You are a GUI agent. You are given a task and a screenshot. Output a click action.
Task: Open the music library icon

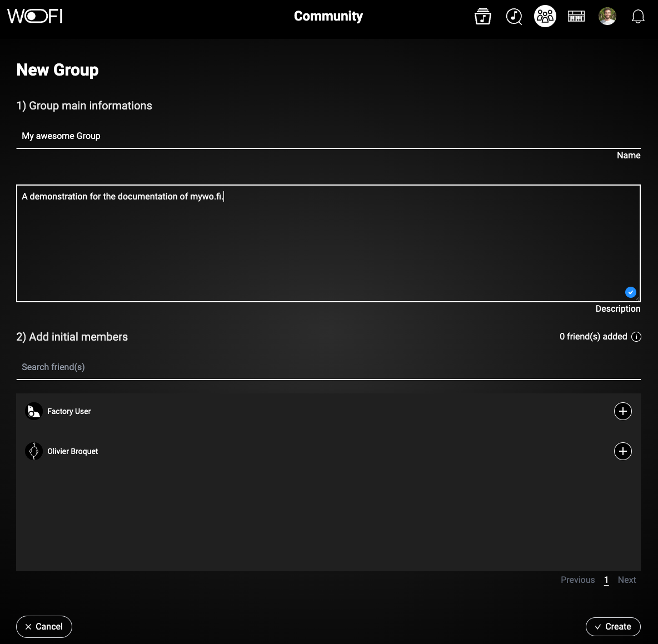pos(482,17)
